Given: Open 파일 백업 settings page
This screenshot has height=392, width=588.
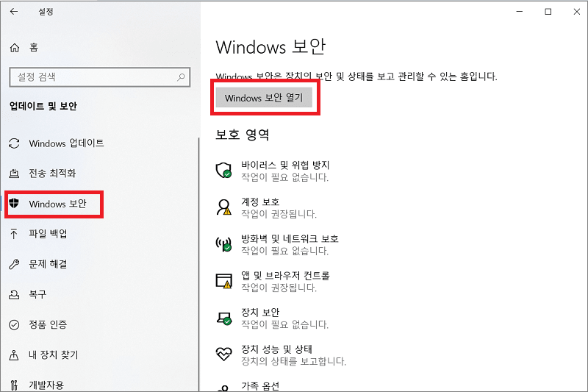Looking at the screenshot, I should (48, 234).
